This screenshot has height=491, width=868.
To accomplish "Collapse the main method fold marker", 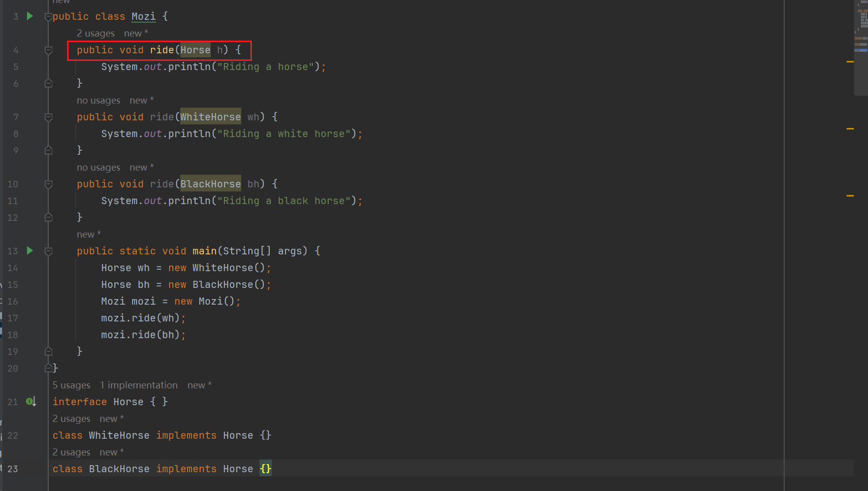I will click(x=48, y=251).
